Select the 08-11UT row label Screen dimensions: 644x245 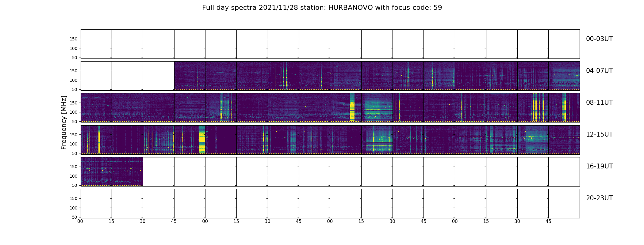coord(599,103)
